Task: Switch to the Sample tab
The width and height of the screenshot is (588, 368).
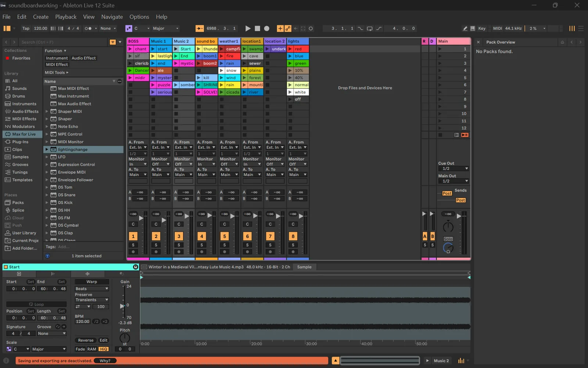Action: pos(304,267)
